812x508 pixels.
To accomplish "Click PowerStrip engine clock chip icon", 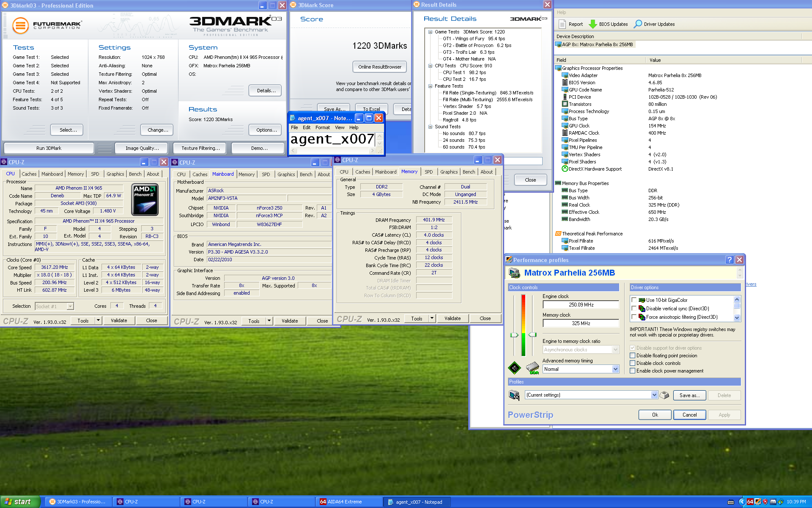I will pyautogui.click(x=514, y=368).
